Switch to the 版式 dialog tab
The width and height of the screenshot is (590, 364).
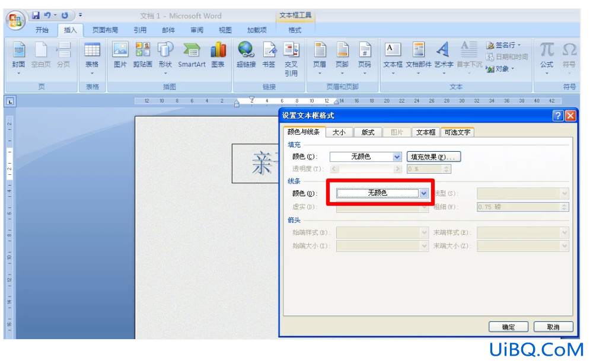tap(368, 132)
